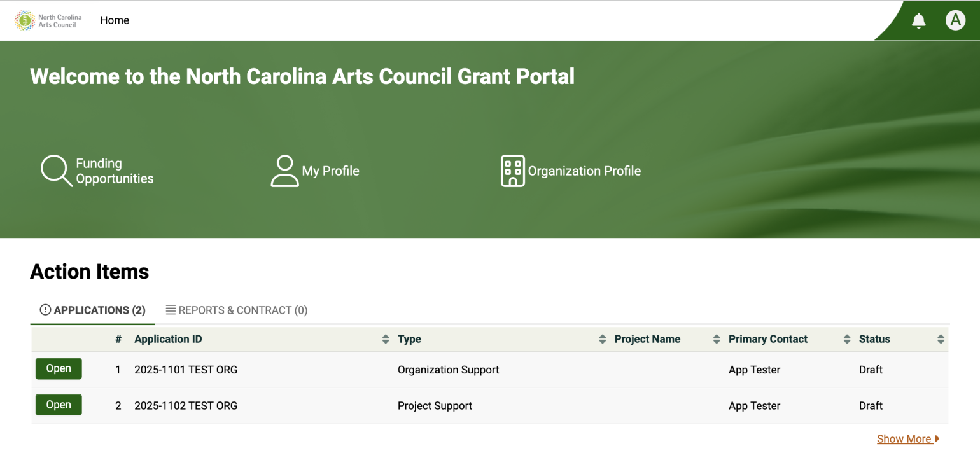Sort by Primary Contact column
Screen dimensions: 980x453
846,339
